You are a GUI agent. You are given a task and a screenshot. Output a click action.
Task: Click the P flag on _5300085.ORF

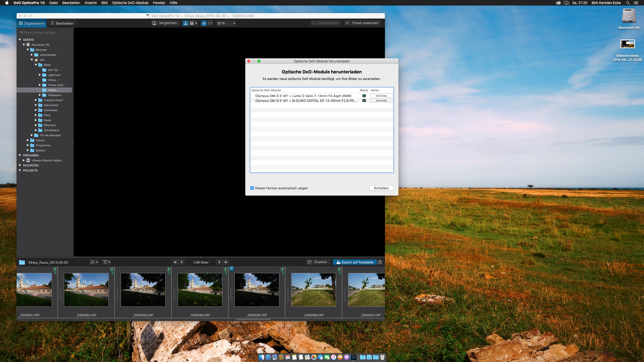click(x=231, y=269)
